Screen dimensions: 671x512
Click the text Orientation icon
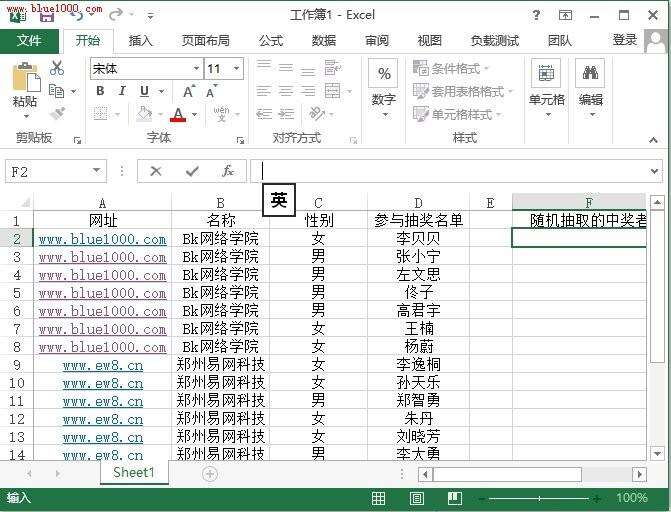317,113
